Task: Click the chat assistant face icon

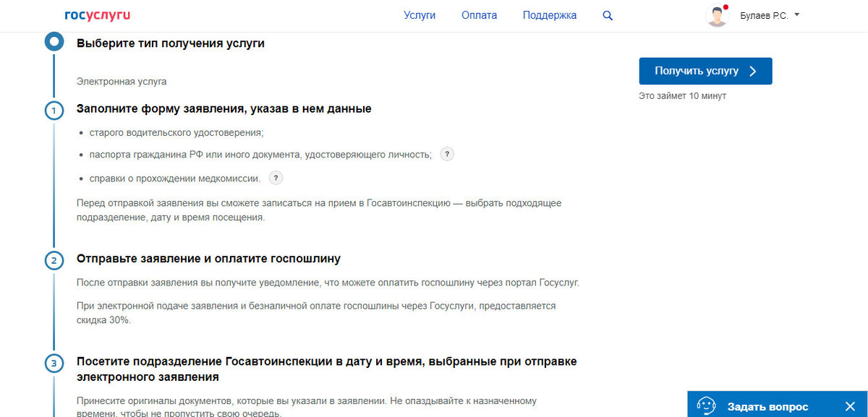Action: [x=706, y=406]
